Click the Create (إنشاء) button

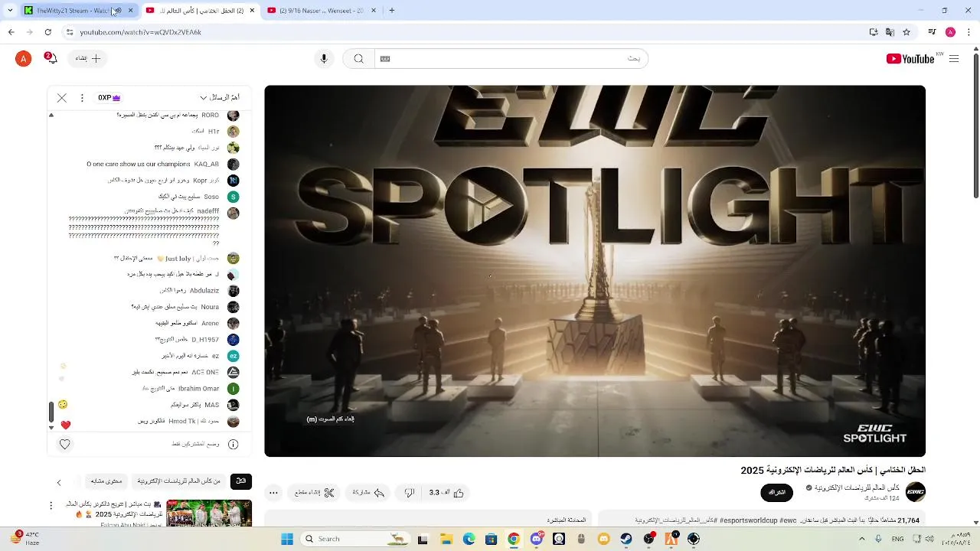pyautogui.click(x=88, y=59)
